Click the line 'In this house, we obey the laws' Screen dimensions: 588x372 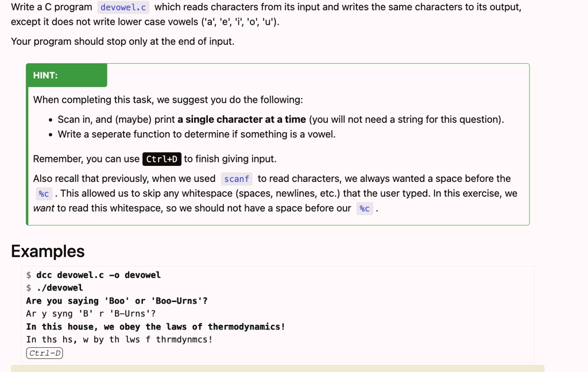pos(155,327)
